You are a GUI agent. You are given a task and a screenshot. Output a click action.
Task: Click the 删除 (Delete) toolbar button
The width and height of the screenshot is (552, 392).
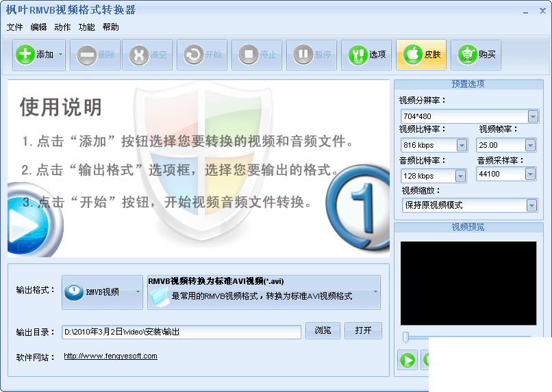(x=95, y=55)
